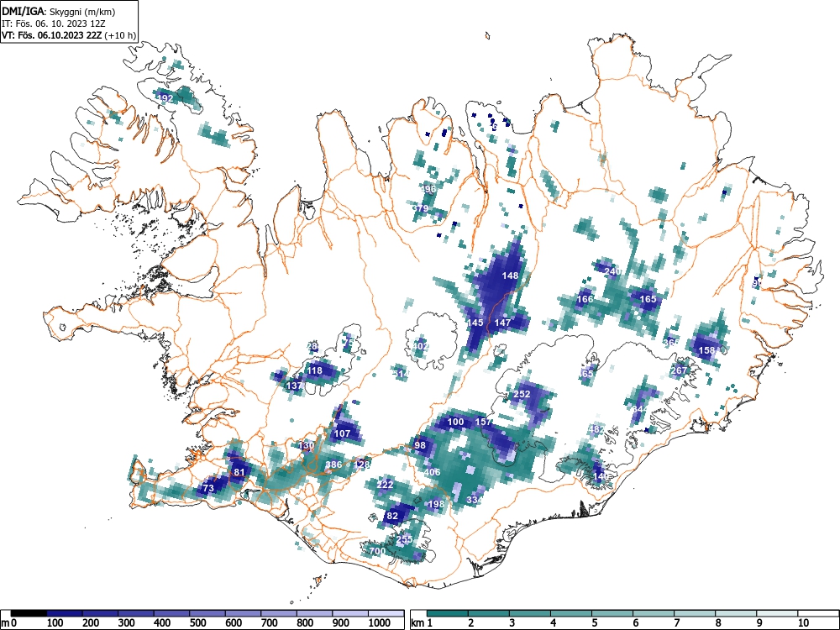840x630 pixels.
Task: Click the map value 137
Action: pos(295,386)
